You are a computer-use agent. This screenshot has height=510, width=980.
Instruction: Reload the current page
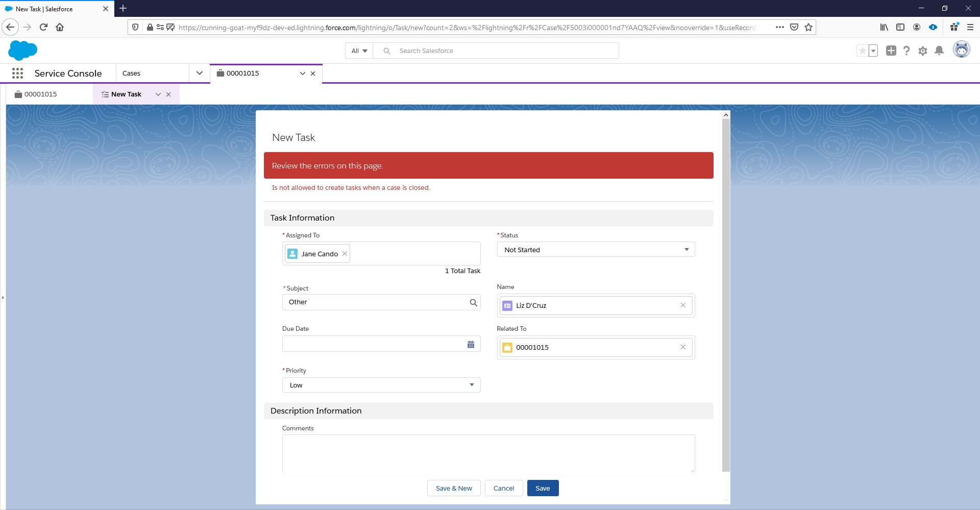pos(43,27)
